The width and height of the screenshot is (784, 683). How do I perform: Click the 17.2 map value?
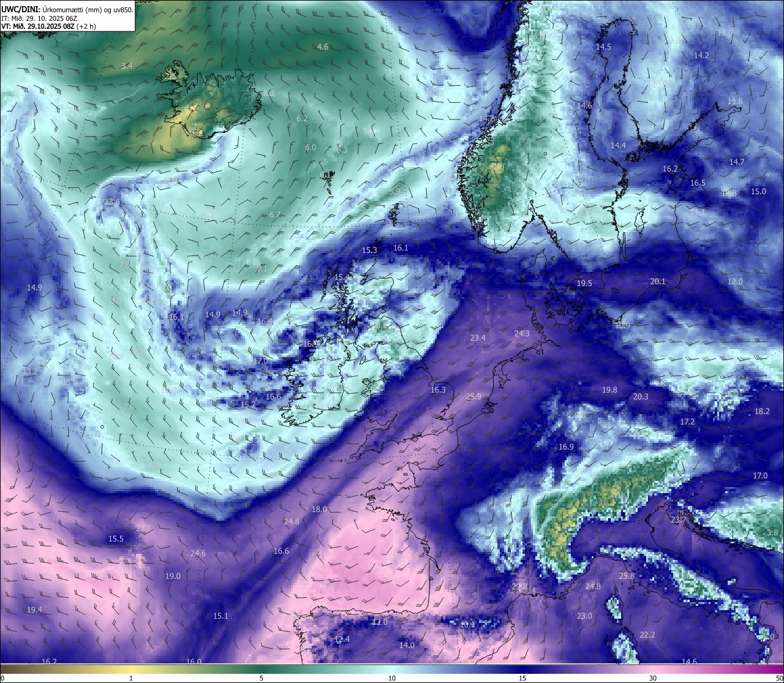(x=687, y=422)
